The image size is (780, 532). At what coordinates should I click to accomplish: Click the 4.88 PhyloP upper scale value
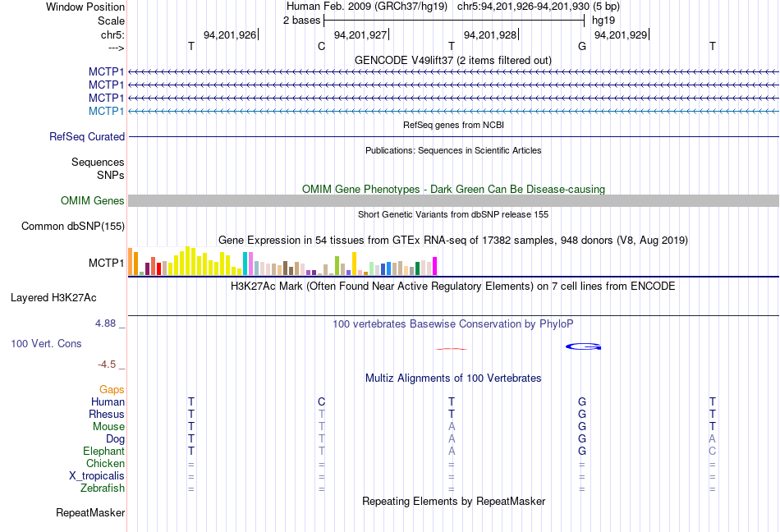[x=105, y=323]
